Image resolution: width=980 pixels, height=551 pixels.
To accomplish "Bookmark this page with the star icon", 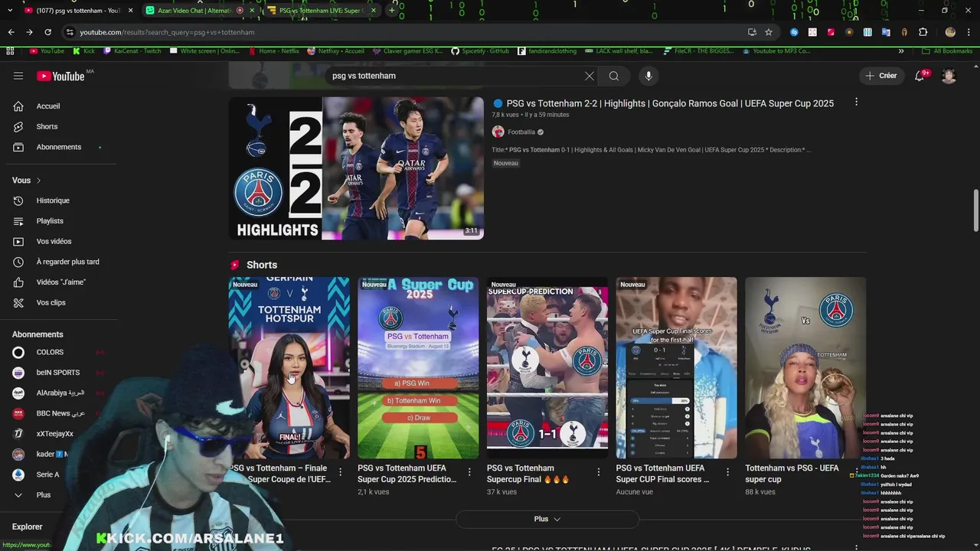I will click(769, 32).
